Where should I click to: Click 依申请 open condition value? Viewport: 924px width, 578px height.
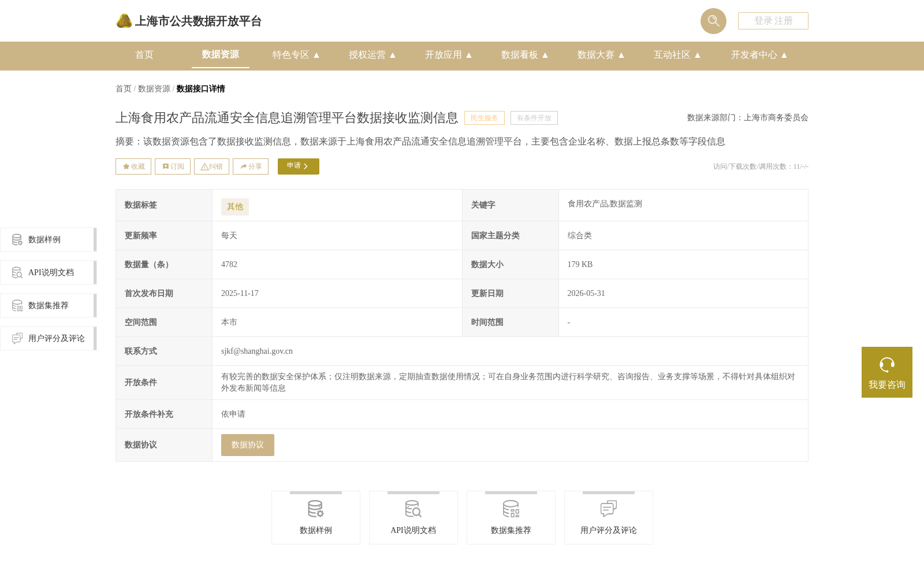click(233, 414)
